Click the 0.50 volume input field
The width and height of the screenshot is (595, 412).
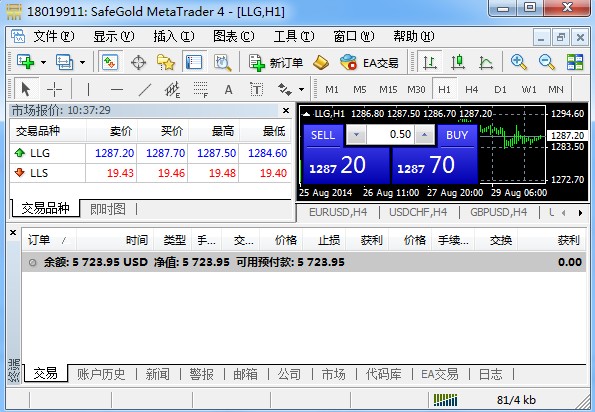pos(390,134)
